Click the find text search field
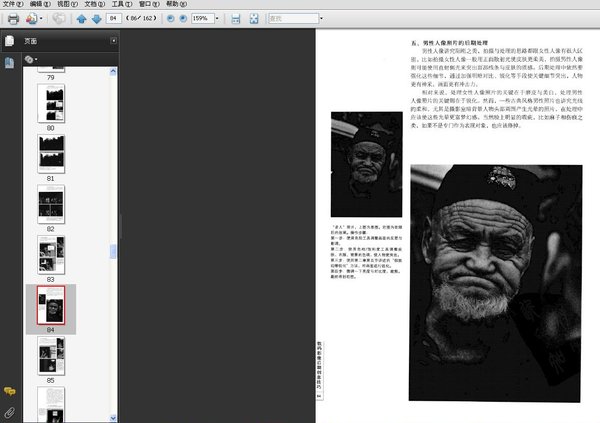600x423 pixels. point(293,18)
